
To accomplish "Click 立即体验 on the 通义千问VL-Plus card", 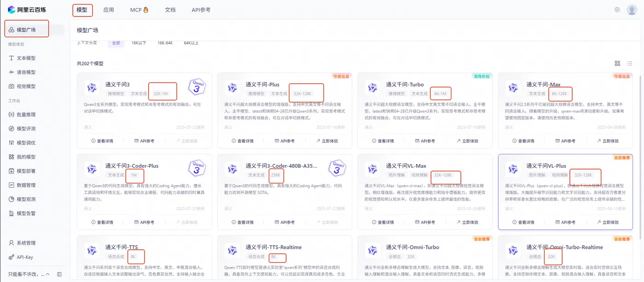I will [x=608, y=222].
